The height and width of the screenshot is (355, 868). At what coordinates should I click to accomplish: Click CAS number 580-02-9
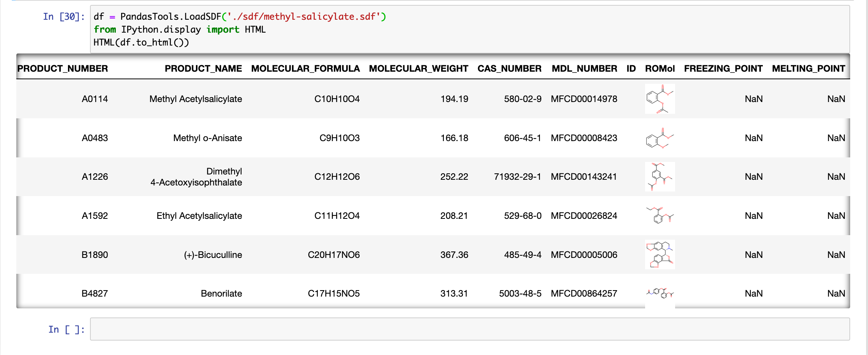[x=523, y=99]
